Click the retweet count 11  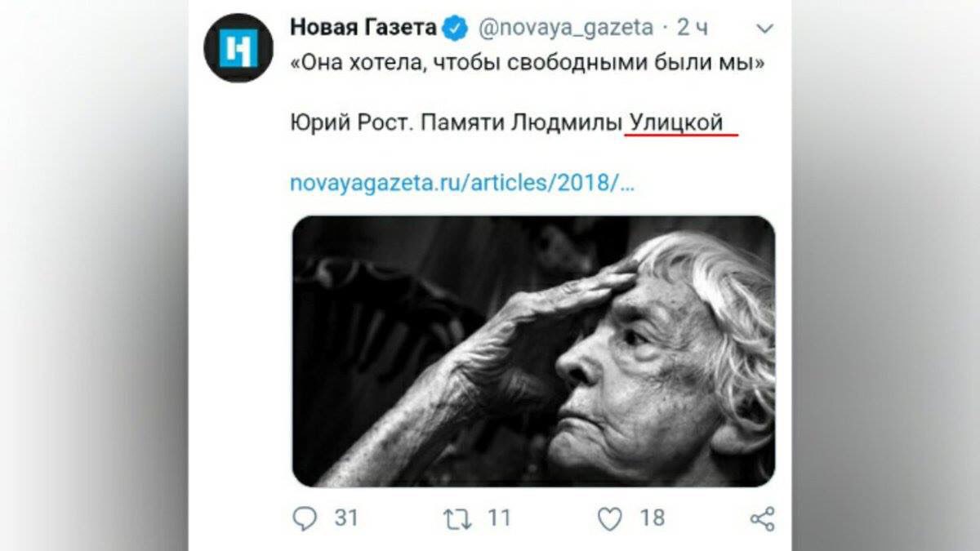coord(499,518)
